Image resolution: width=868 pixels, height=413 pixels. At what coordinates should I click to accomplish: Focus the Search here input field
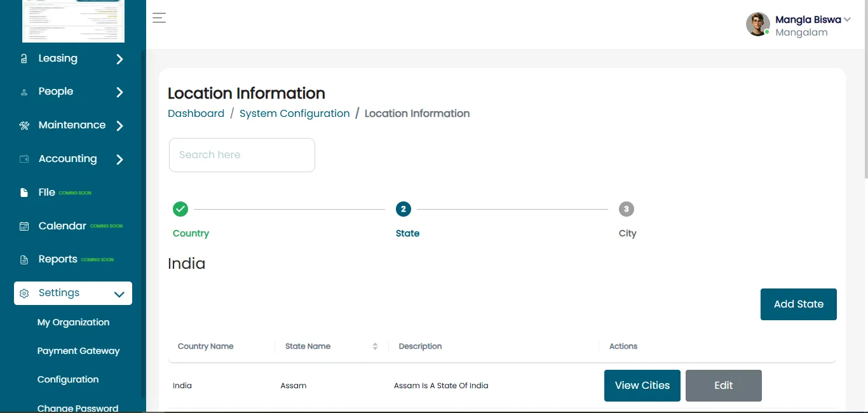point(242,155)
